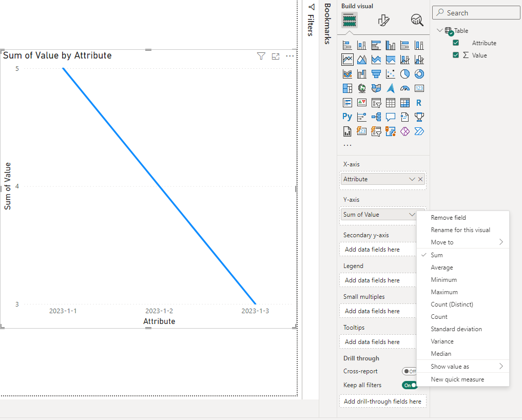Insert an R script visual
The height and width of the screenshot is (420, 522).
pos(419,103)
